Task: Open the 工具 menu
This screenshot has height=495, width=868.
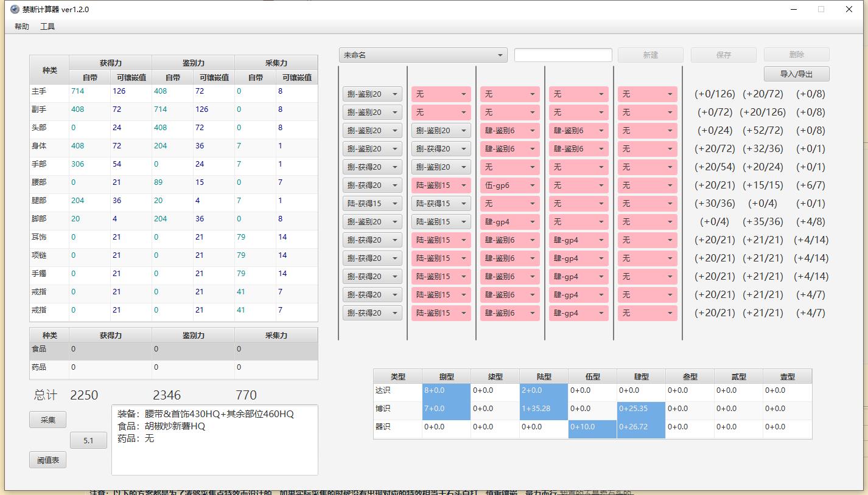Action: (47, 26)
